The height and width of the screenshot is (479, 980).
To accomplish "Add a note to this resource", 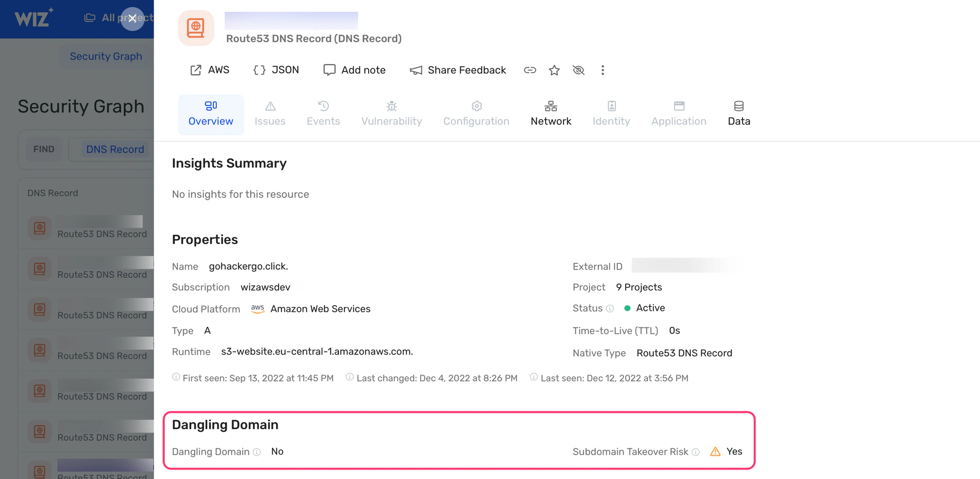I will (x=354, y=70).
